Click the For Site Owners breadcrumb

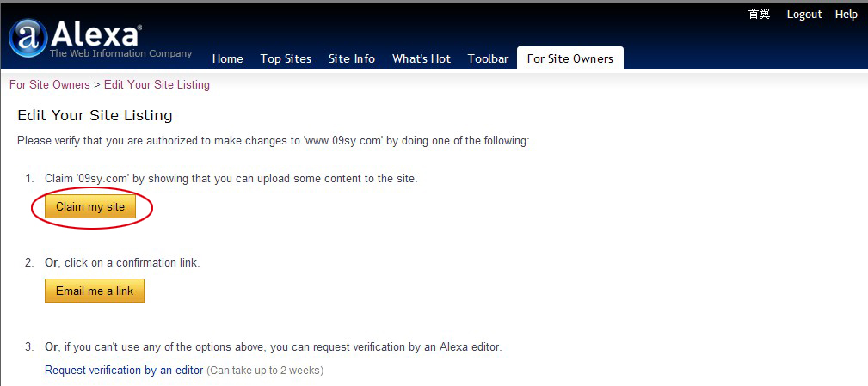point(49,84)
